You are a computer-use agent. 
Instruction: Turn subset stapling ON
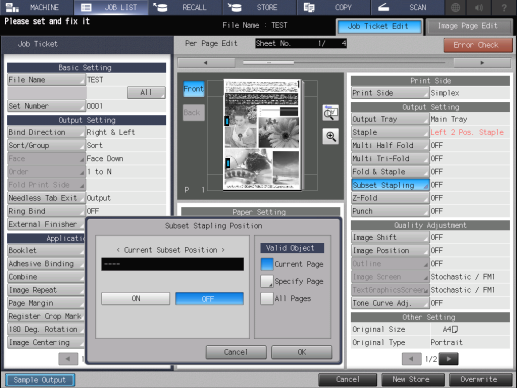(136, 298)
